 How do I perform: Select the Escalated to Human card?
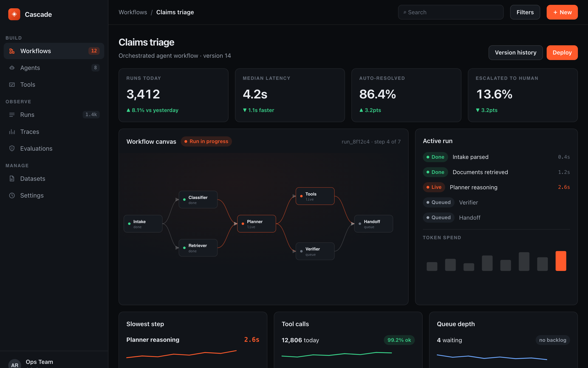click(x=523, y=95)
